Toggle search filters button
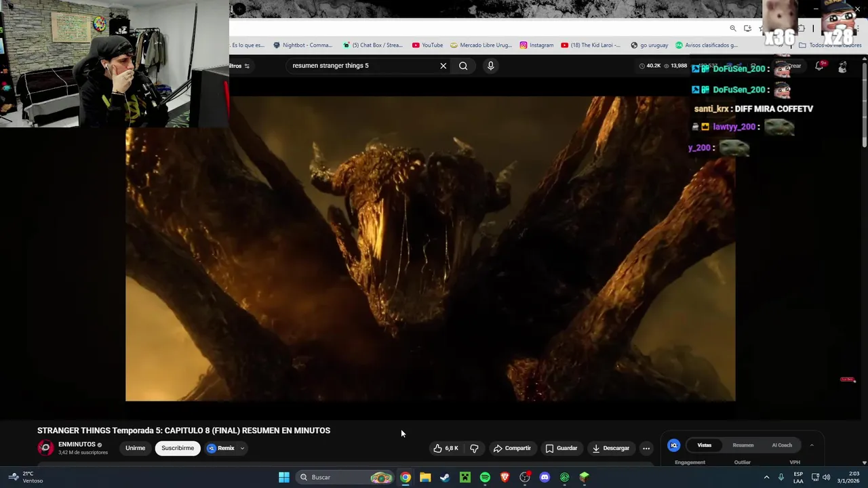 click(240, 66)
